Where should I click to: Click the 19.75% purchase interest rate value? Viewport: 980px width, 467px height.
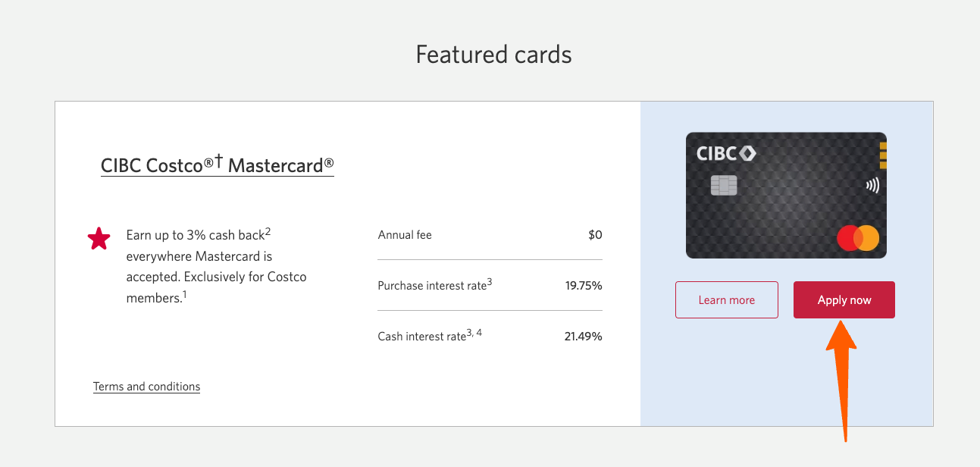[585, 285]
